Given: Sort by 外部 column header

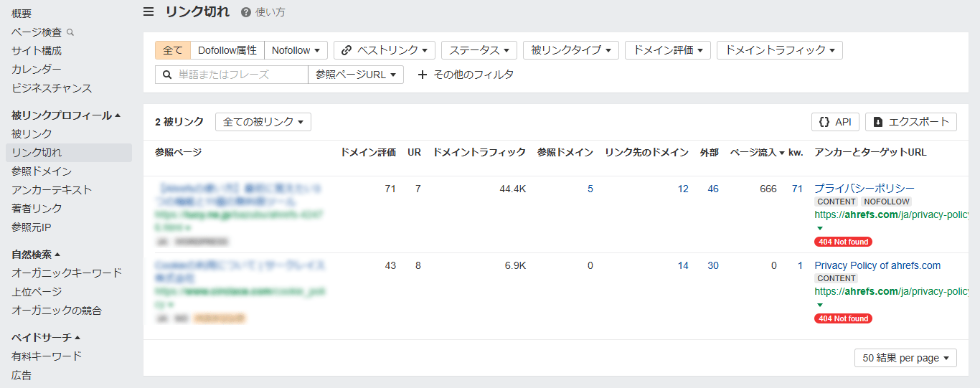Looking at the screenshot, I should pyautogui.click(x=709, y=153).
